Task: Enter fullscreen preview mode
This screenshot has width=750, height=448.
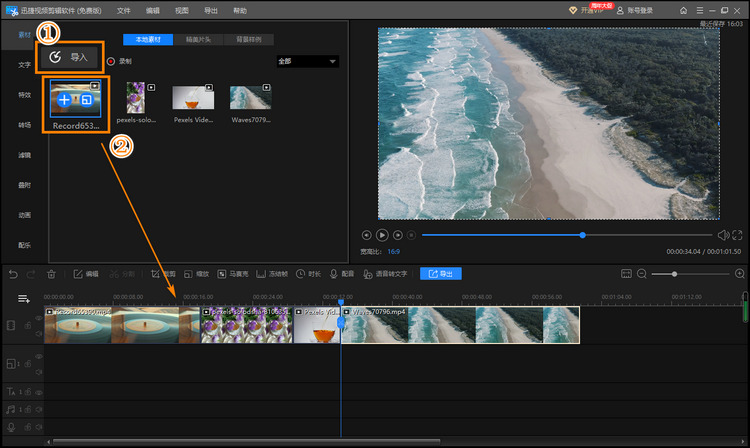Action: pos(737,235)
